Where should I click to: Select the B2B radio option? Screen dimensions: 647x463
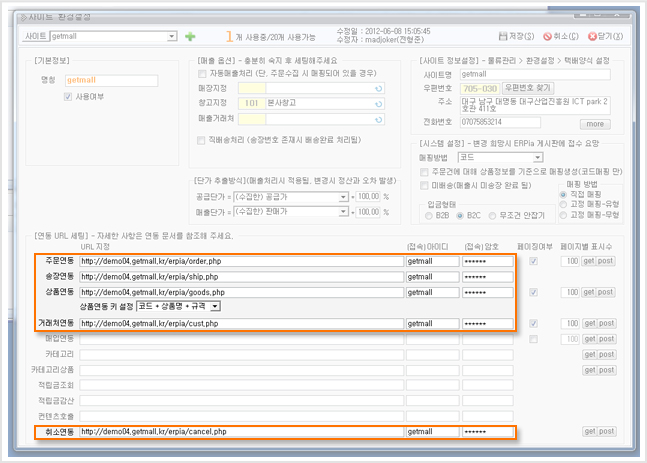click(x=430, y=215)
